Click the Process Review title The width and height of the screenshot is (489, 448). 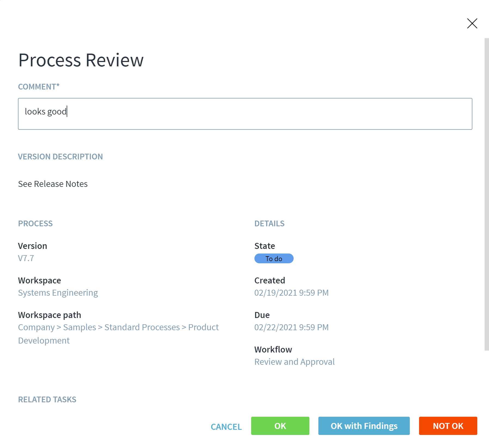(81, 60)
